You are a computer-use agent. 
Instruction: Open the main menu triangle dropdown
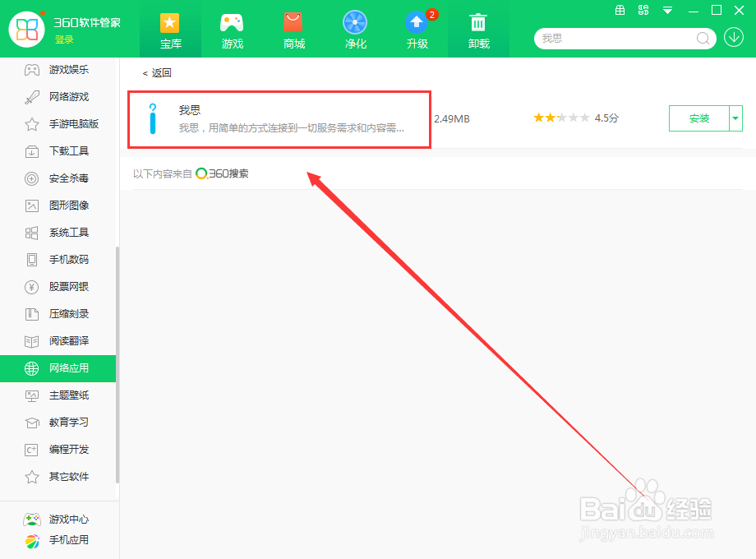[x=667, y=10]
